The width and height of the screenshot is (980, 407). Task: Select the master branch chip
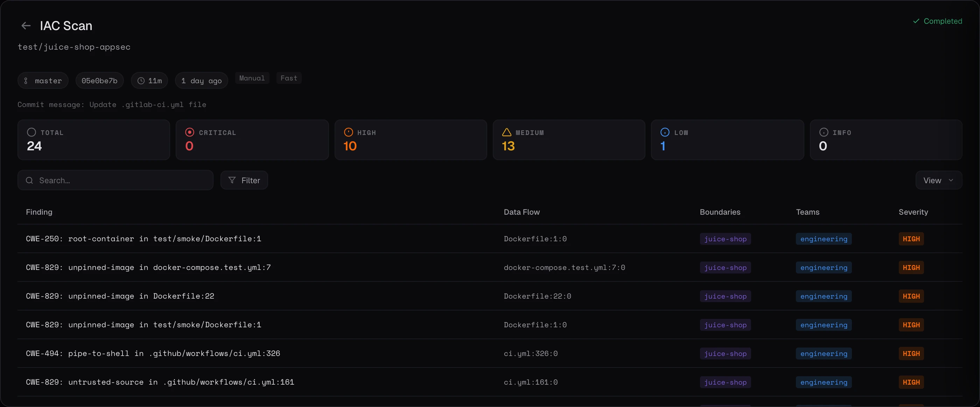pos(43,80)
